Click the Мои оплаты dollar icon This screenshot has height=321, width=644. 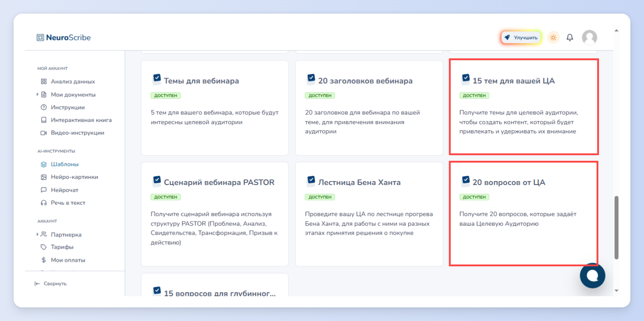(44, 260)
